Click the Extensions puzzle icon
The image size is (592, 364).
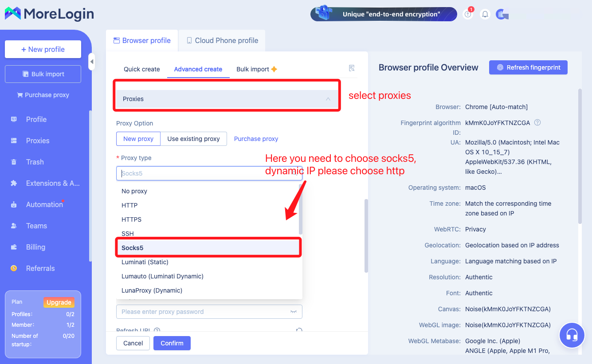(14, 183)
